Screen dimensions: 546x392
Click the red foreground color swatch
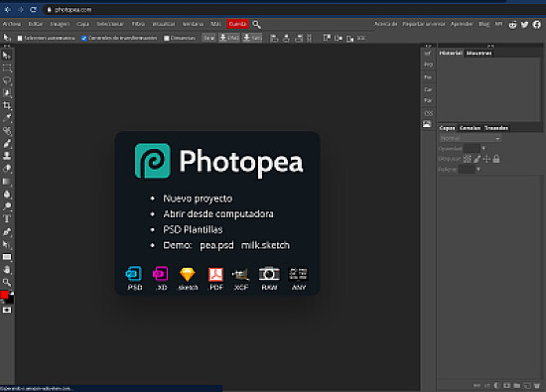(4, 295)
